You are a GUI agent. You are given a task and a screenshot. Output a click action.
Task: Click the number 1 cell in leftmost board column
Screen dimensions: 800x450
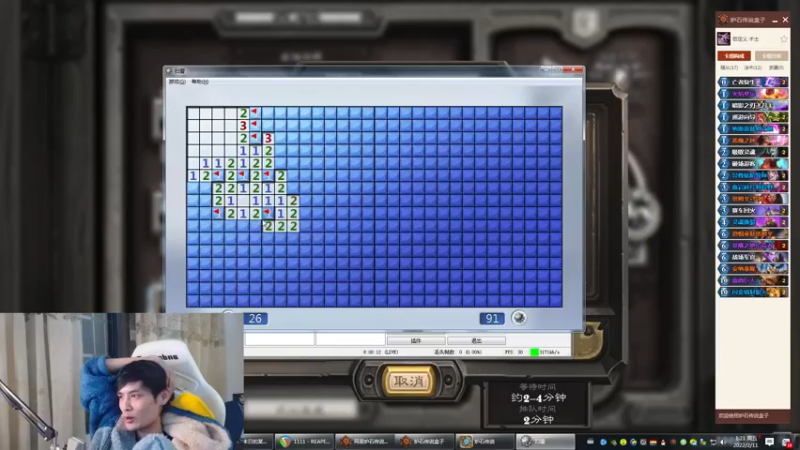193,176
